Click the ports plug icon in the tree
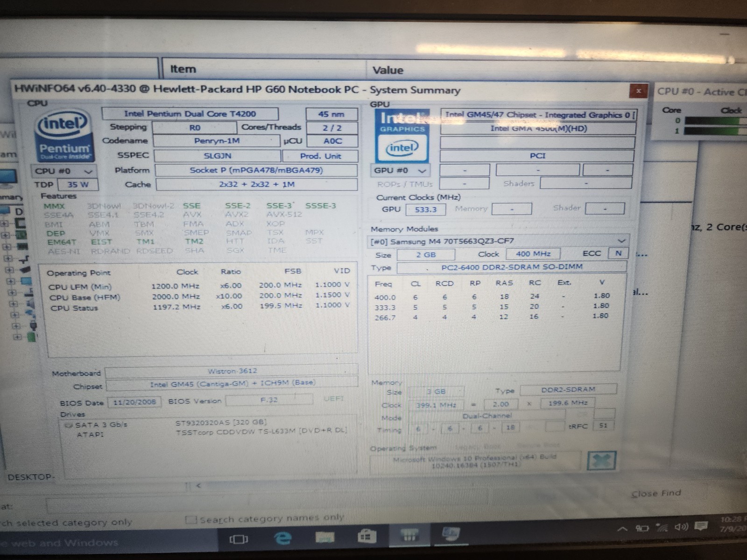 click(x=33, y=325)
